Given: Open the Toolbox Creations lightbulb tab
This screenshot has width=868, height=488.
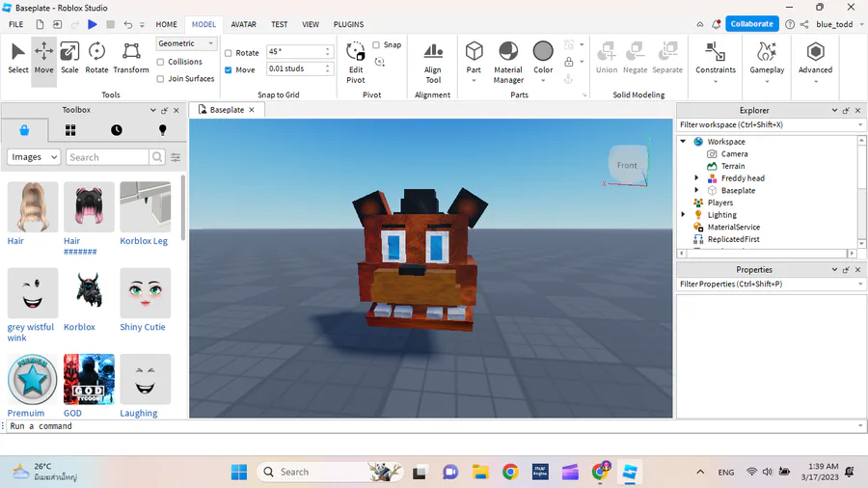Looking at the screenshot, I should point(163,130).
